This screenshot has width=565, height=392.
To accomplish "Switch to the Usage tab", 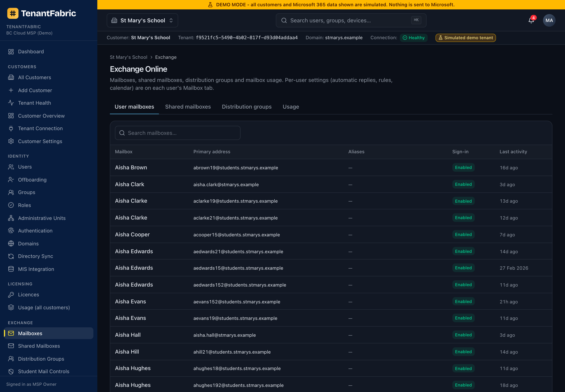I will coord(291,107).
